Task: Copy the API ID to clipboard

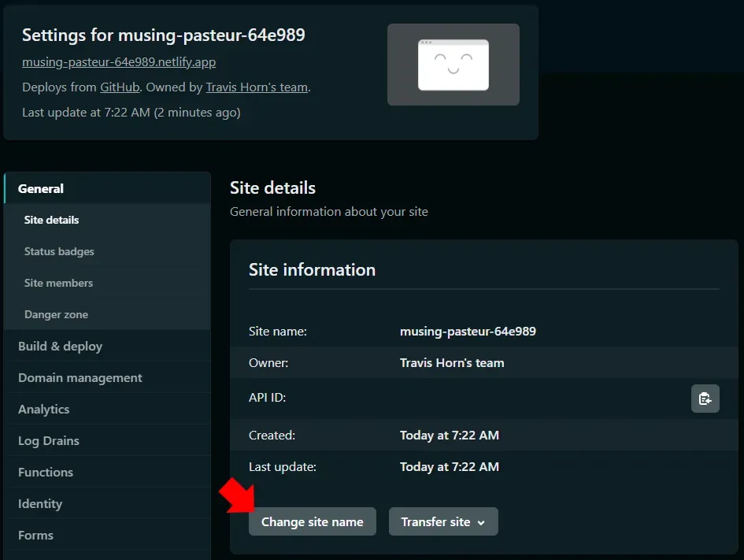Action: click(705, 399)
